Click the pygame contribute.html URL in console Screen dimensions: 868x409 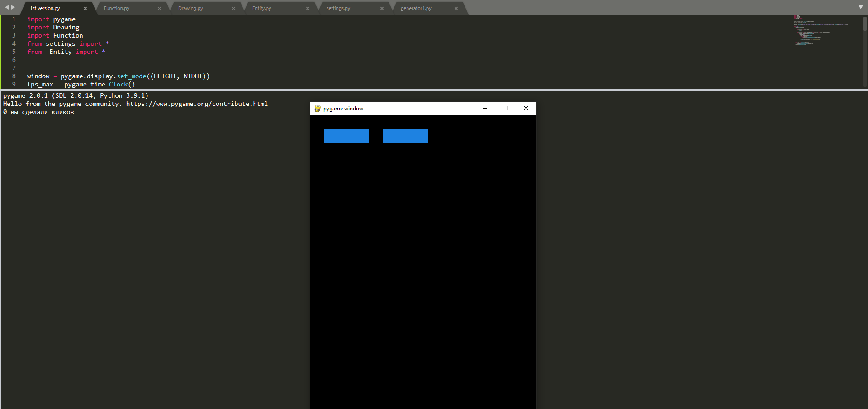[197, 104]
